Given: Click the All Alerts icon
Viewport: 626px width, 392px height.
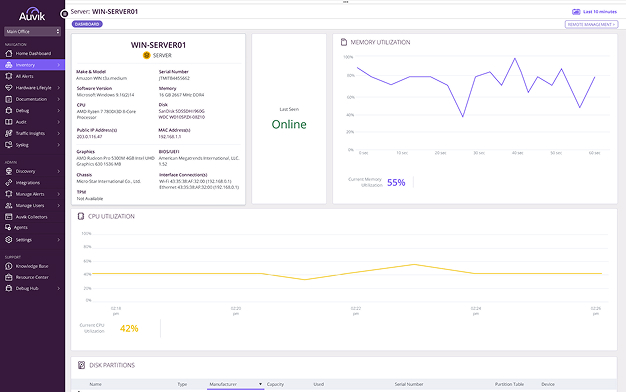Looking at the screenshot, I should pos(8,76).
